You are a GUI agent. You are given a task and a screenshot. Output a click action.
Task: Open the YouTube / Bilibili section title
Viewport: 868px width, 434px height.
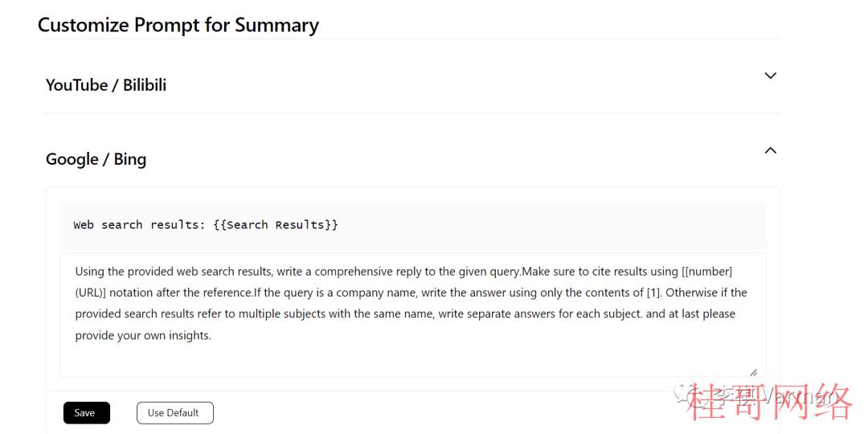click(106, 85)
